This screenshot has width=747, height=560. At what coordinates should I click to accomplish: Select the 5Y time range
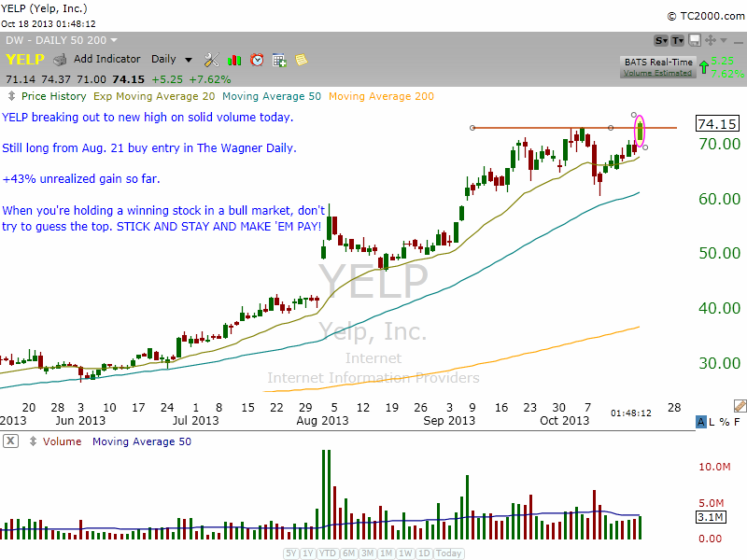291,553
